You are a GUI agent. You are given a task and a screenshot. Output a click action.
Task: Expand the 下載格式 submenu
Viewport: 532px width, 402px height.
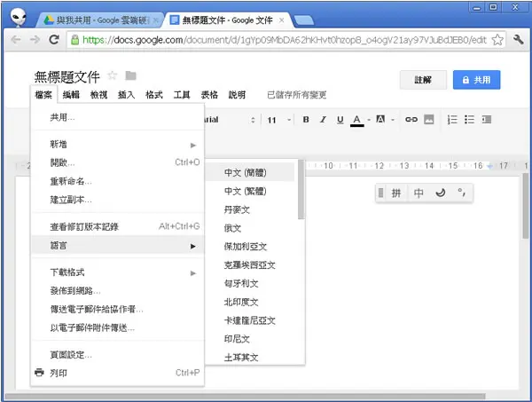118,272
